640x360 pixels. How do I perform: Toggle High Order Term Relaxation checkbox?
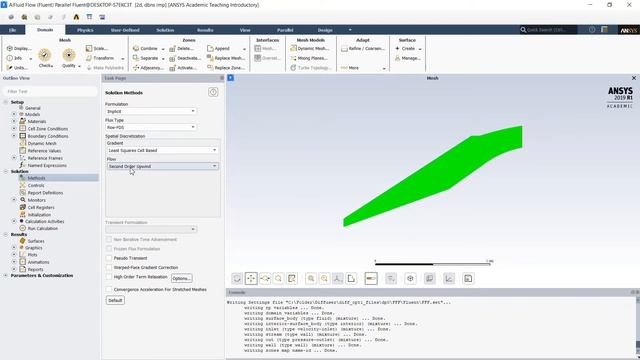109,277
